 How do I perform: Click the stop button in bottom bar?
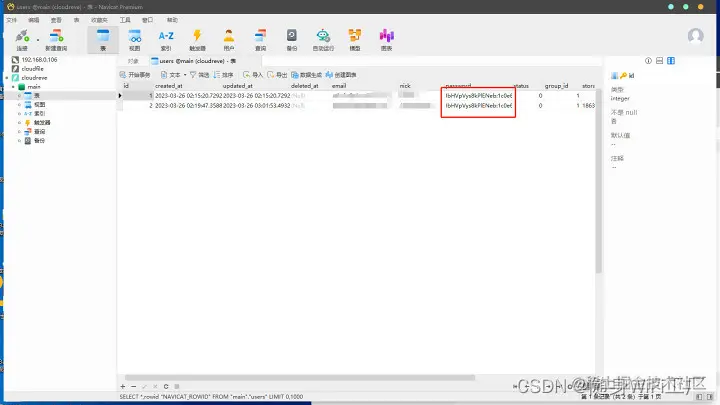[x=177, y=387]
